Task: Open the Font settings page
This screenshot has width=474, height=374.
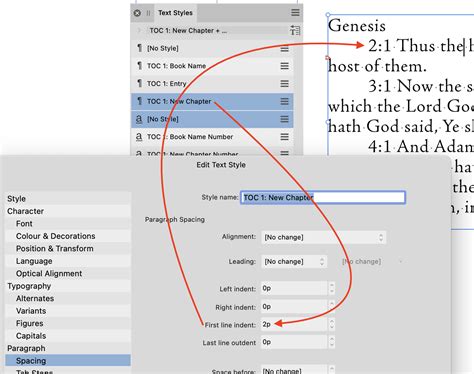Action: [68, 224]
